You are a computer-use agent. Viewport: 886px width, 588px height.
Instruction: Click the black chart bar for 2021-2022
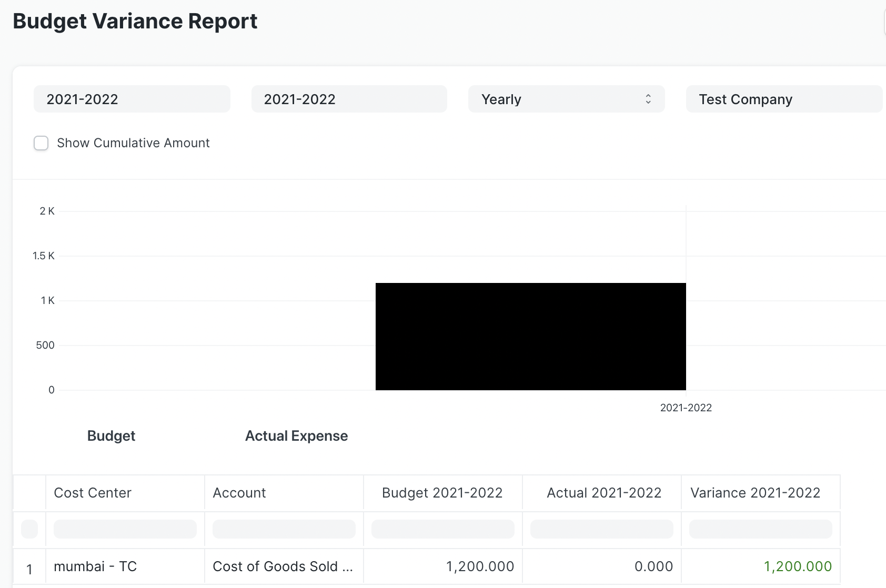pyautogui.click(x=530, y=336)
